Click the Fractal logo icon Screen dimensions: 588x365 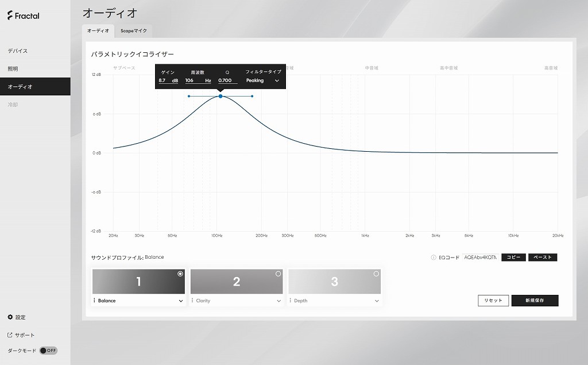click(10, 16)
